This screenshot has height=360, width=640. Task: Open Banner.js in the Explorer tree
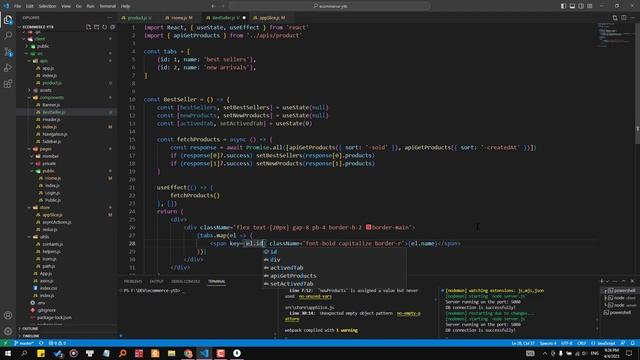coord(51,105)
